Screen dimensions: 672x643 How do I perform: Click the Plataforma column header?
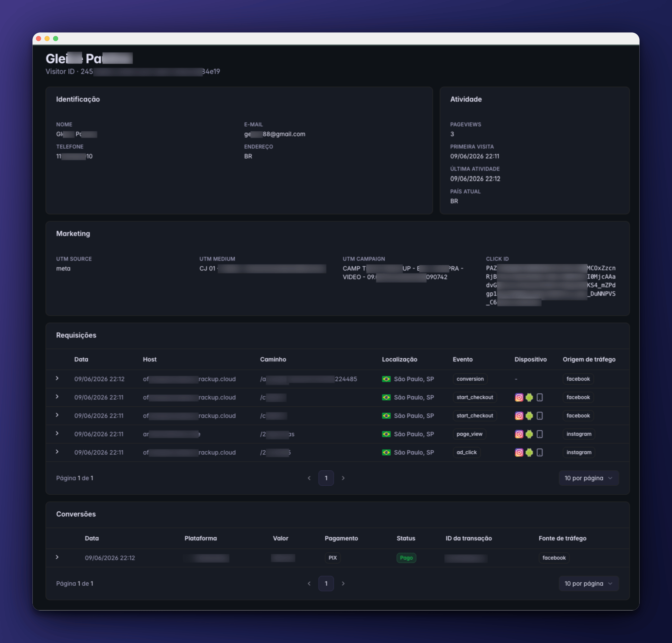(201, 538)
